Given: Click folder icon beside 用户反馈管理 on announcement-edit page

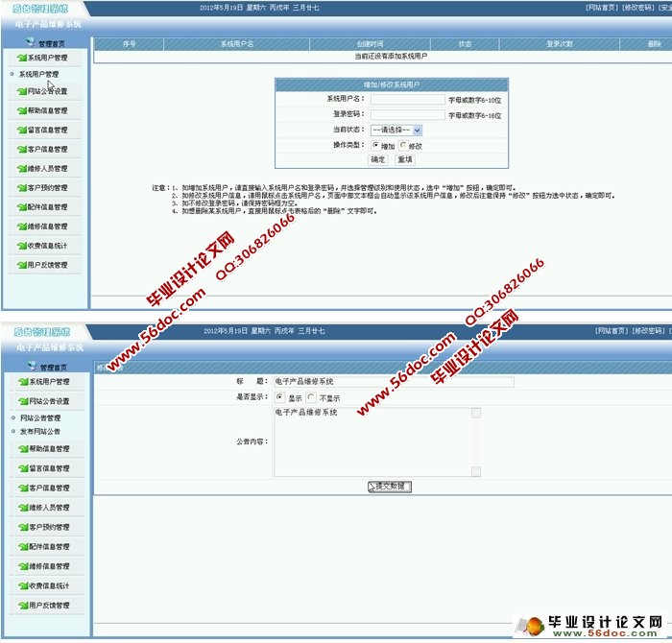Looking at the screenshot, I should tap(24, 606).
